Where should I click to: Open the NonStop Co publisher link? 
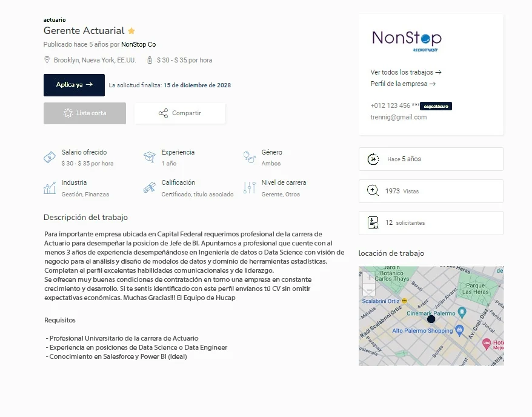coord(138,44)
